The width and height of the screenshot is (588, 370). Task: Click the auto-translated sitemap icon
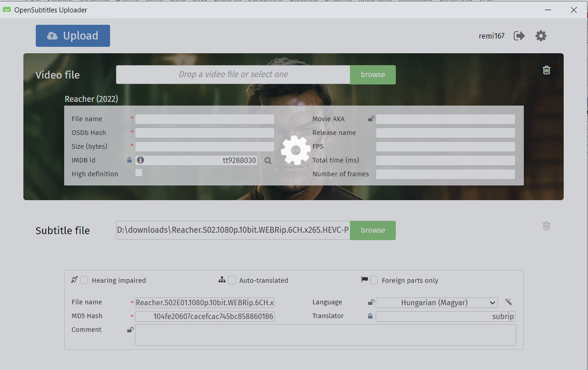(x=222, y=280)
